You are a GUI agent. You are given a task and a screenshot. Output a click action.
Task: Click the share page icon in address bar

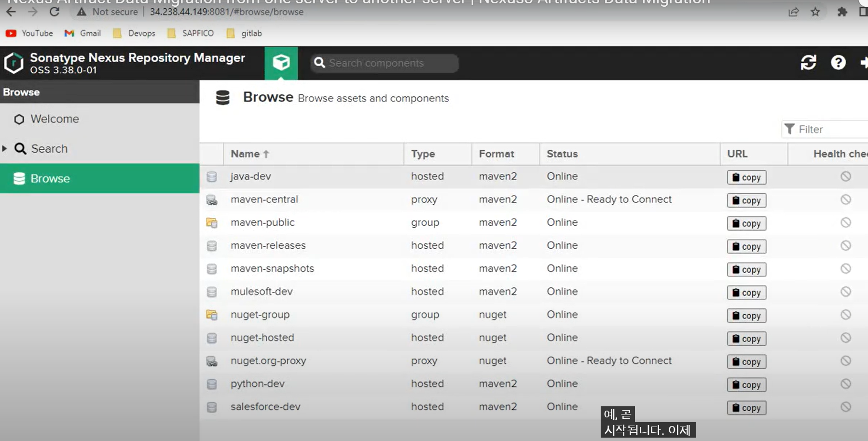[x=793, y=12]
